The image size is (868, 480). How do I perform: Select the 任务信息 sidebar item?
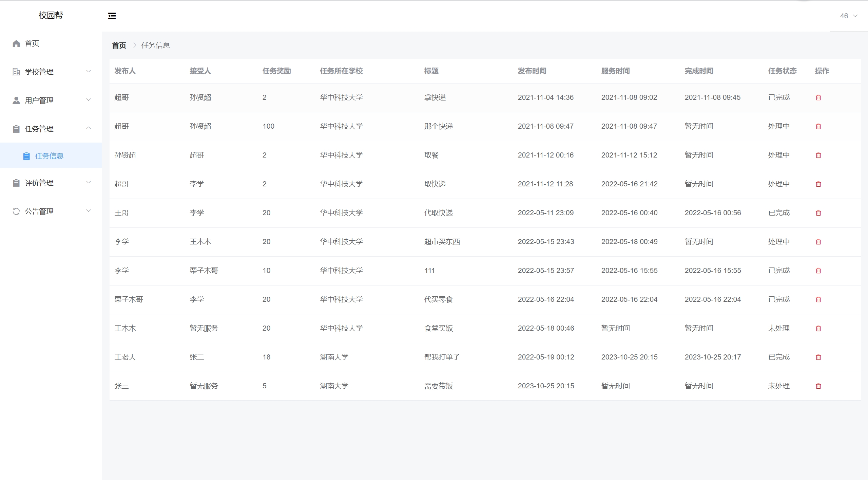pos(49,156)
